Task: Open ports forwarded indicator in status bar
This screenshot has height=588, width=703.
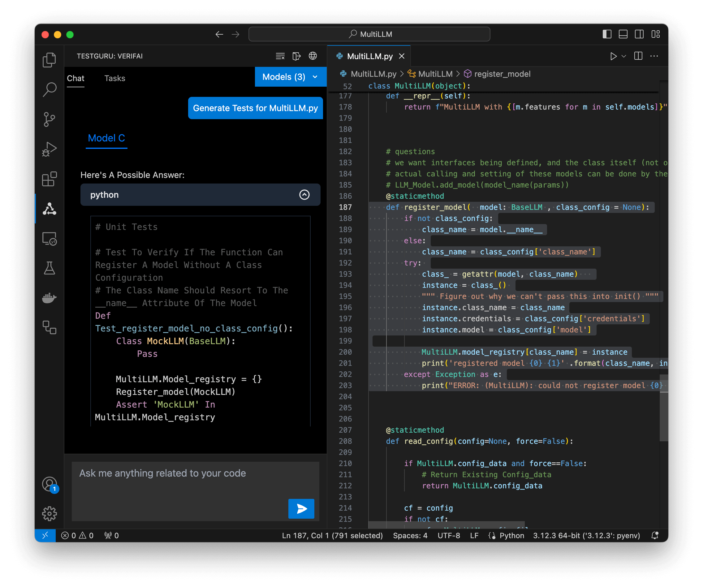Action: pyautogui.click(x=111, y=535)
